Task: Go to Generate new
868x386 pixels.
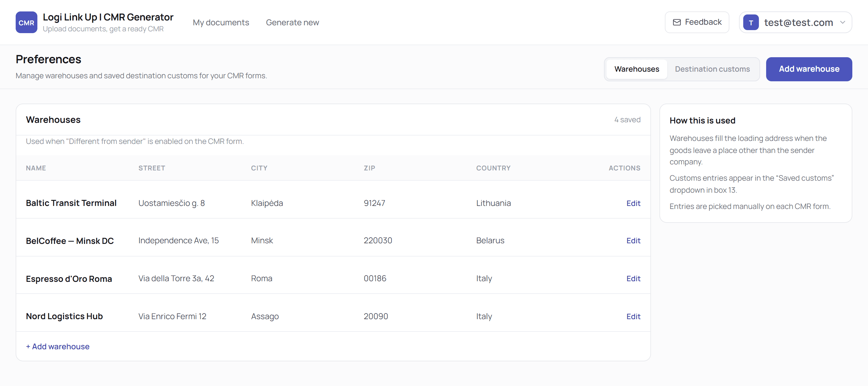Action: tap(292, 23)
